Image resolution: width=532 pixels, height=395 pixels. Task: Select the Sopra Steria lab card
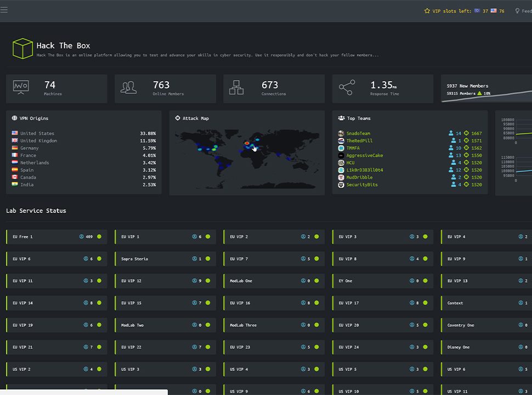pos(165,259)
